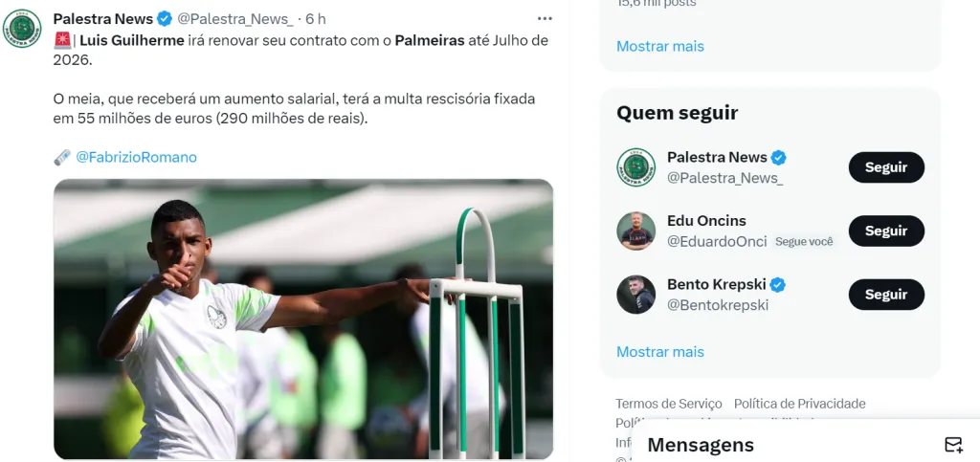Open the @FabrizioRomano mention link

(x=136, y=157)
